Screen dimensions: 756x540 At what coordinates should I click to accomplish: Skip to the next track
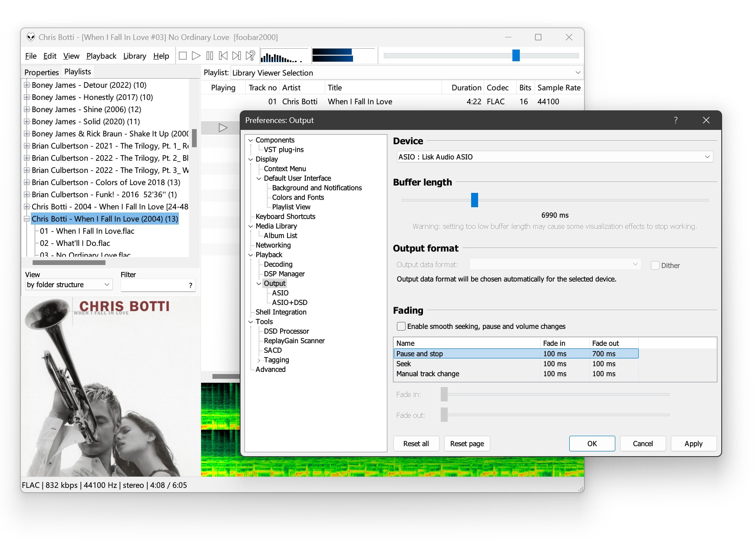coord(237,56)
